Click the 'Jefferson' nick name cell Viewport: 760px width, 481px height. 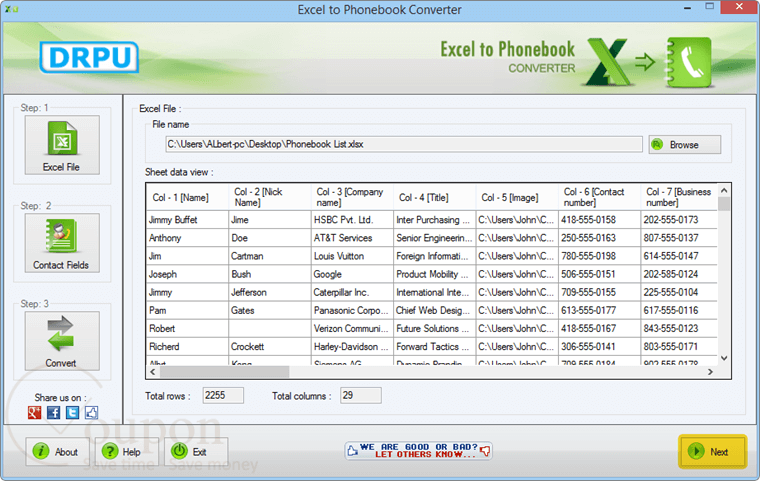[x=269, y=292]
